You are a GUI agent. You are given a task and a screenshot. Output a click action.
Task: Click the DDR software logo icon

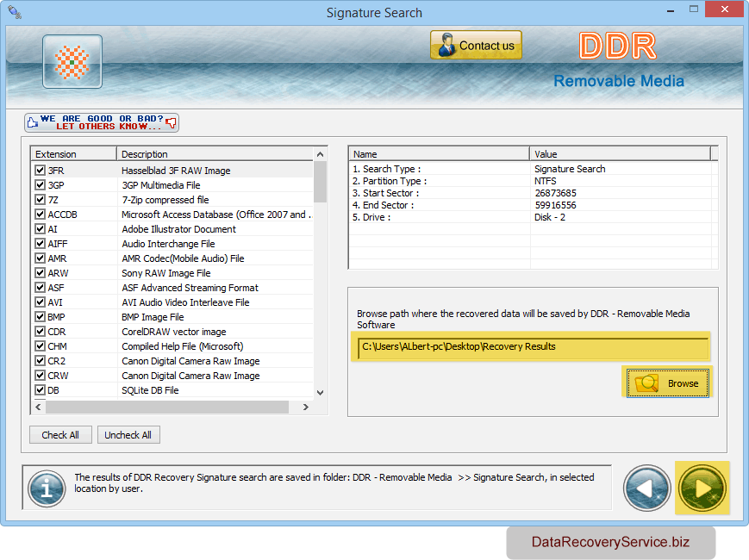coord(72,61)
